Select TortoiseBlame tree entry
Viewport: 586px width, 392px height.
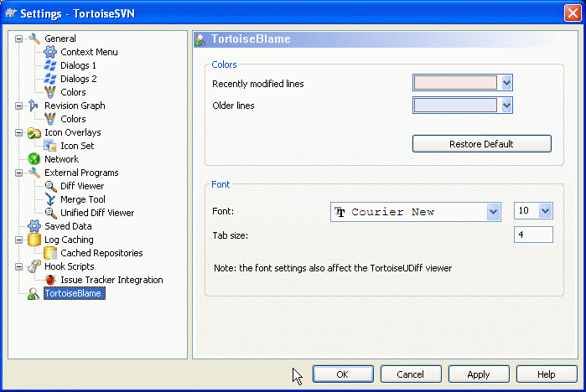pyautogui.click(x=74, y=293)
